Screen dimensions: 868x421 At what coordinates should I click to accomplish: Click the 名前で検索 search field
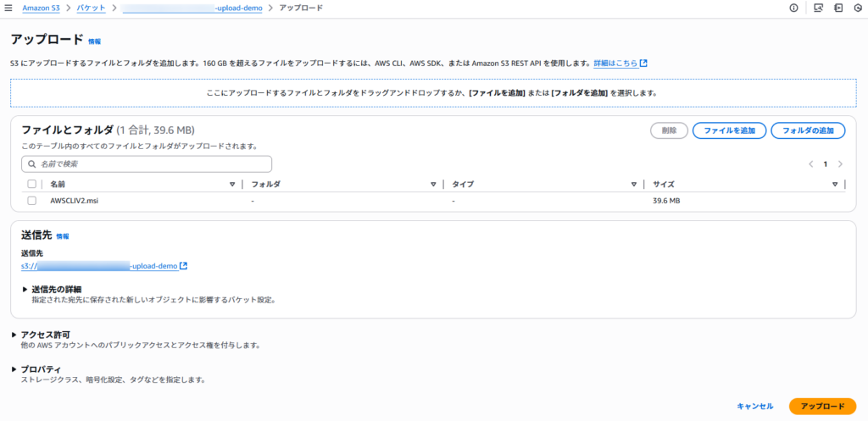pos(147,163)
